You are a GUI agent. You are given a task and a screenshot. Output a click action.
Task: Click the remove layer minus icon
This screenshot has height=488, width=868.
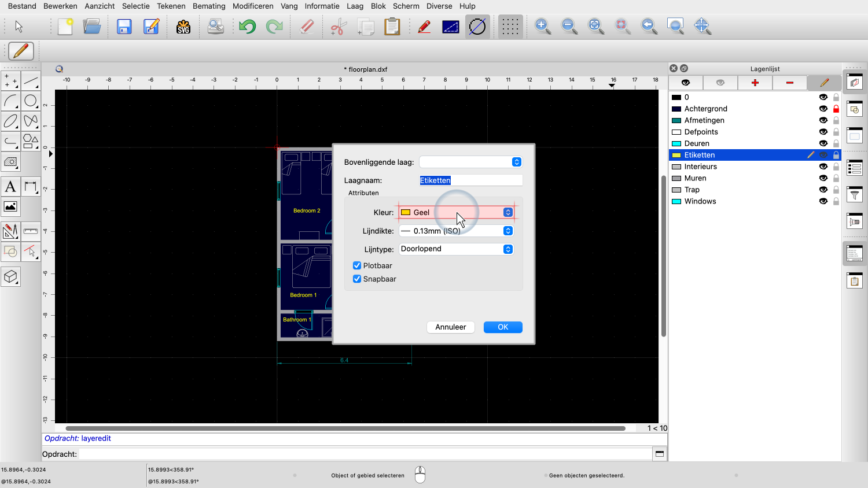point(789,83)
